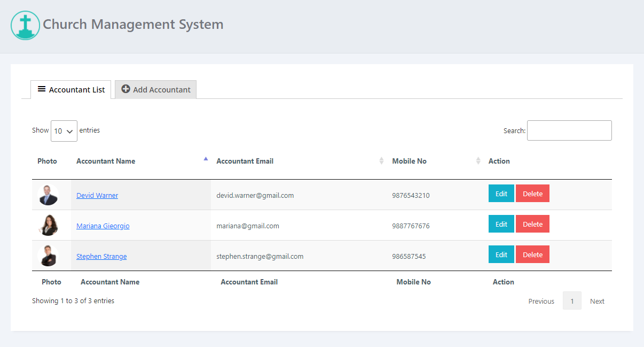Click sort arrows in Mobile No column
This screenshot has height=347, width=644.
click(478, 161)
